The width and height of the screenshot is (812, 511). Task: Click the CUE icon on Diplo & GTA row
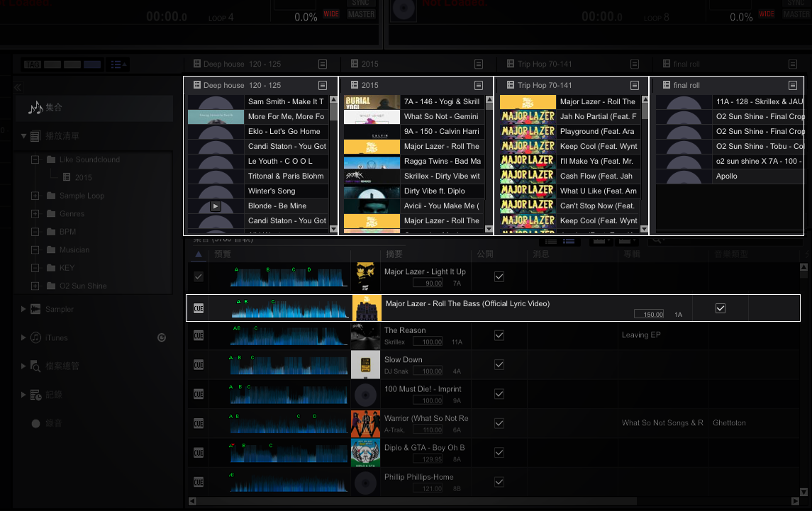pyautogui.click(x=199, y=453)
